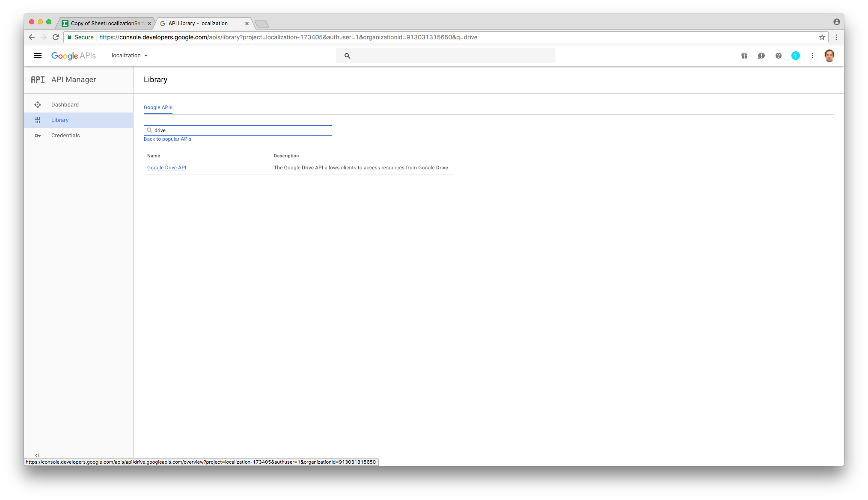Viewport: 868px width, 500px height.
Task: Click the user profile avatar
Action: coord(829,56)
